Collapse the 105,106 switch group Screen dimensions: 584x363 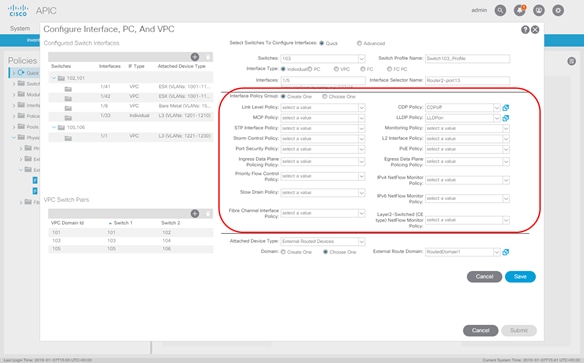54,127
